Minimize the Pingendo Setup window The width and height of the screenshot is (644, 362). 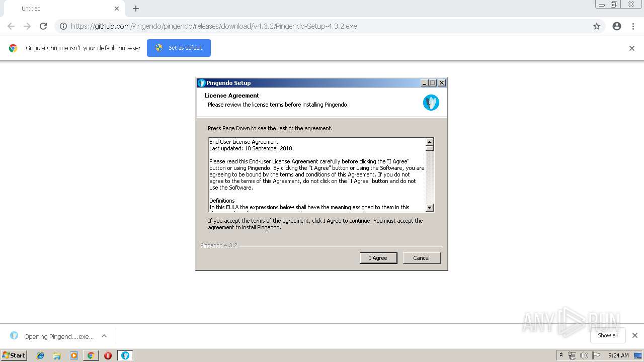[424, 83]
